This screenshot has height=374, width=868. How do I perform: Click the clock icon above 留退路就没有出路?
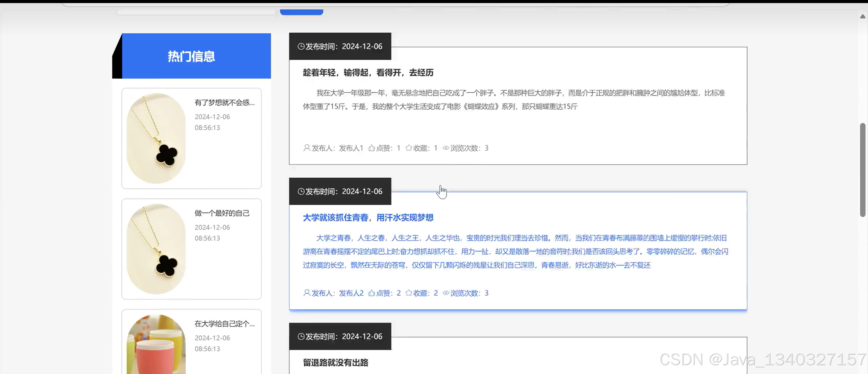click(x=301, y=336)
